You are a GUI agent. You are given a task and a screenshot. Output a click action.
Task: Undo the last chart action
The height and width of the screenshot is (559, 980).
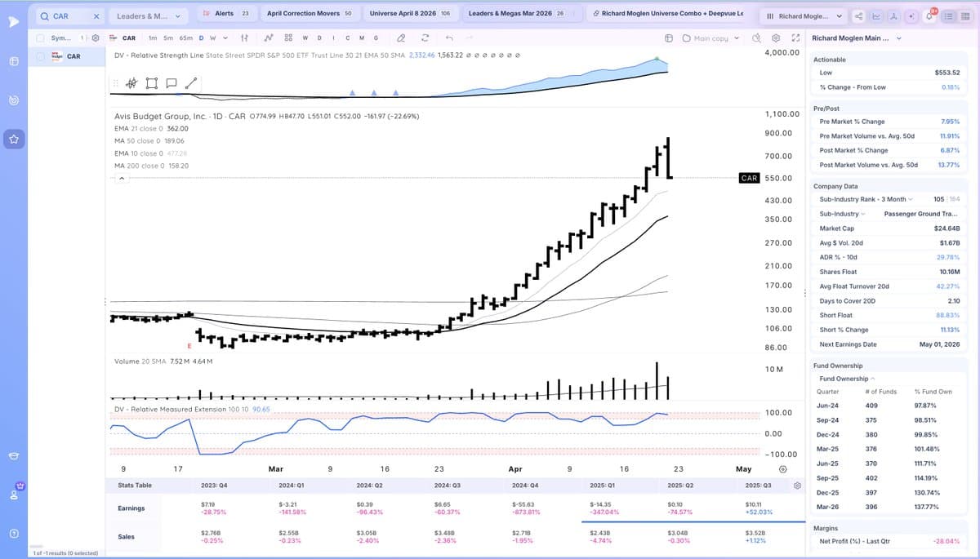(x=449, y=38)
